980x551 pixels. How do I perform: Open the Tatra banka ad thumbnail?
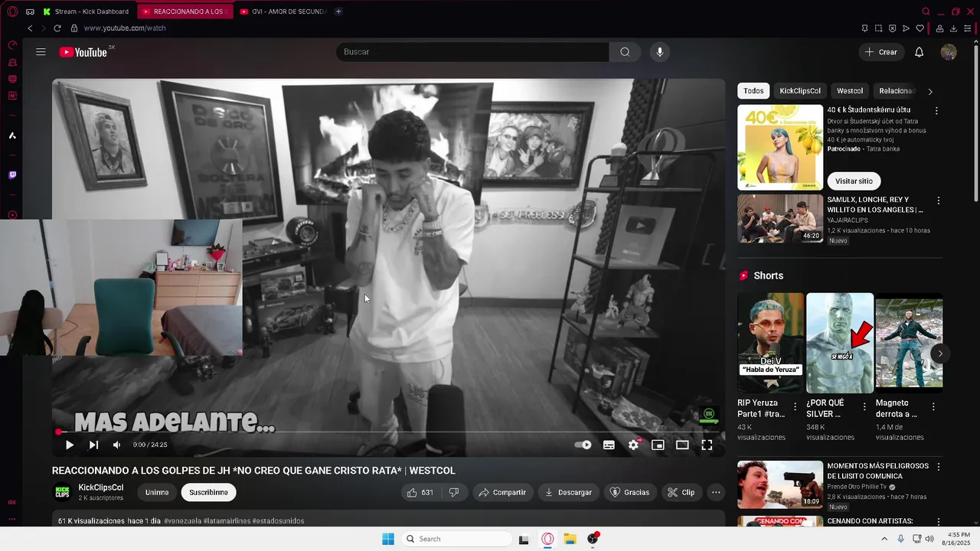[x=780, y=148]
